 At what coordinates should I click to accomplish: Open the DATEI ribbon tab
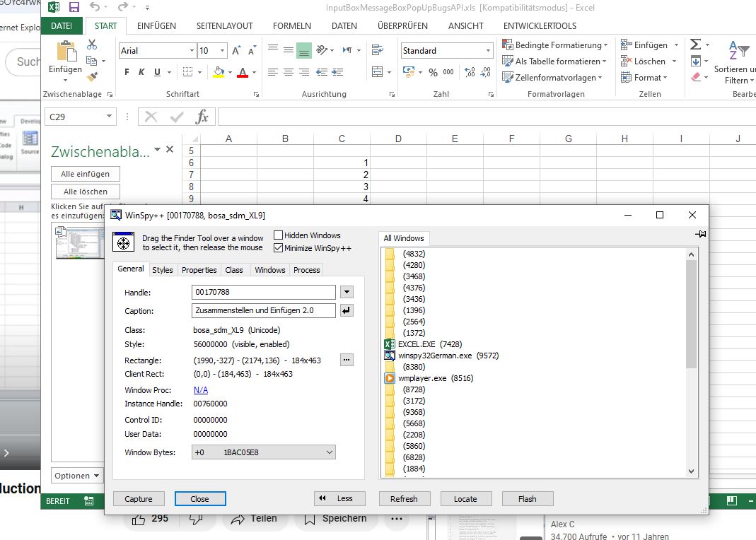[62, 26]
